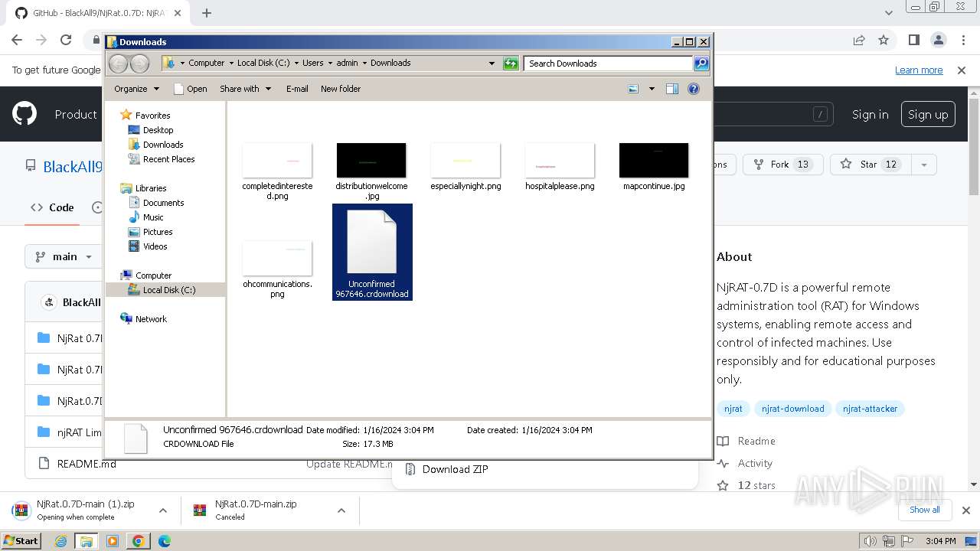The image size is (980, 551).
Task: Click the Explorer Forward navigation arrow
Action: pyautogui.click(x=139, y=64)
